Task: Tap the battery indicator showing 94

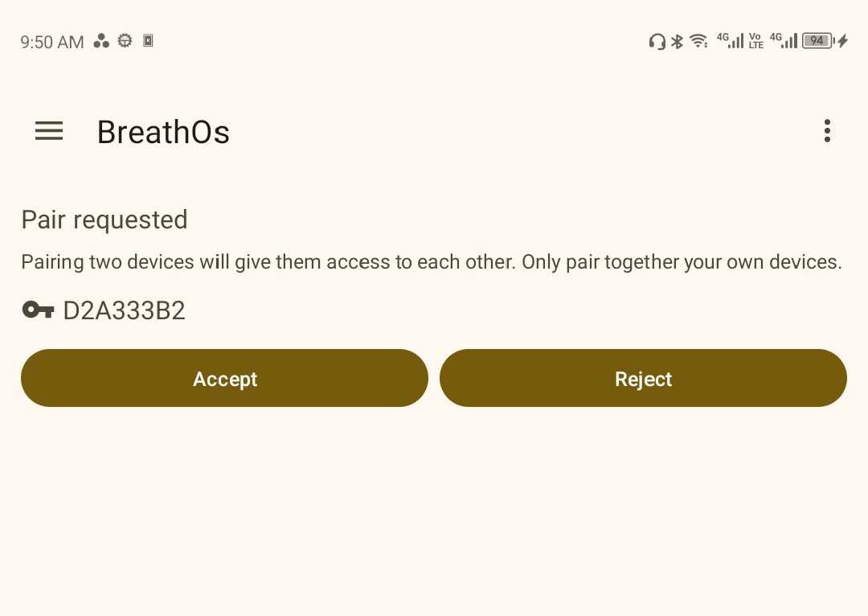Action: [x=817, y=40]
